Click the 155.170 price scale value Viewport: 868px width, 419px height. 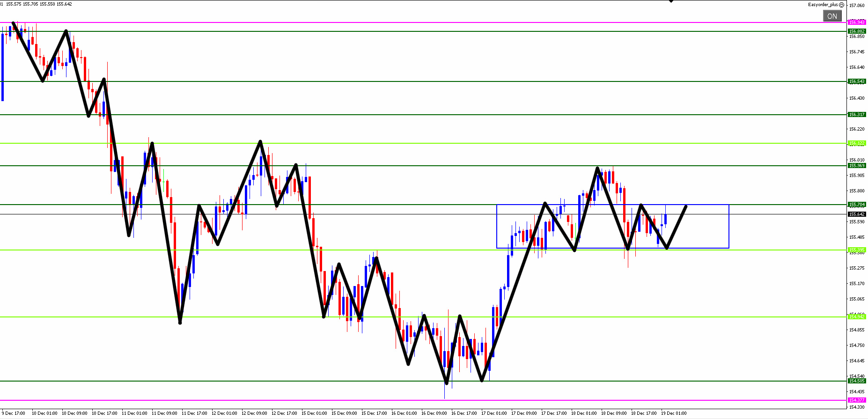[x=857, y=284]
